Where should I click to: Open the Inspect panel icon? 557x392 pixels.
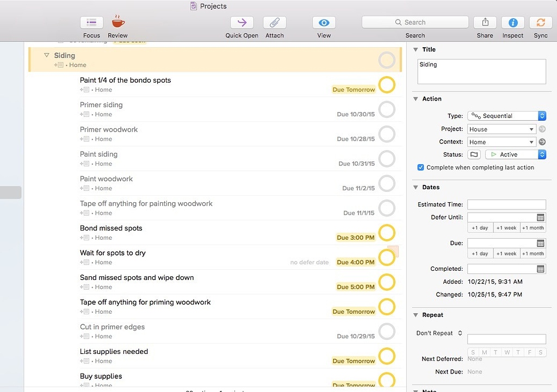click(512, 23)
